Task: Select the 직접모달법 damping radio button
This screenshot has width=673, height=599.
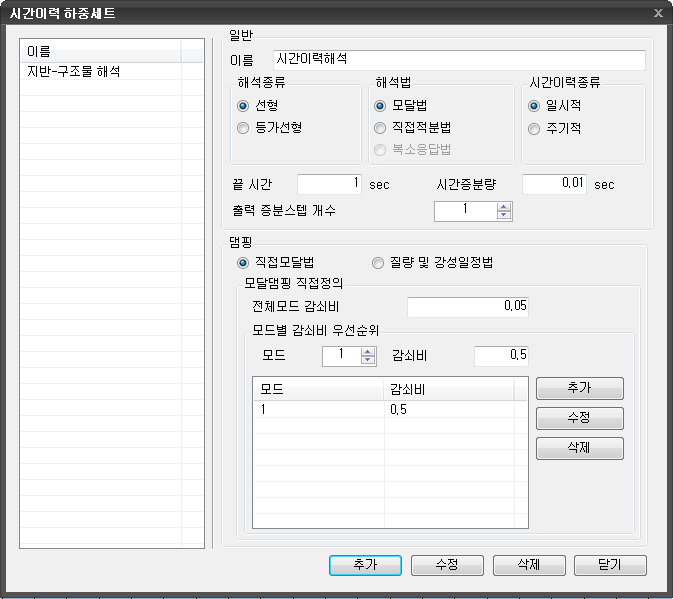Action: (243, 263)
